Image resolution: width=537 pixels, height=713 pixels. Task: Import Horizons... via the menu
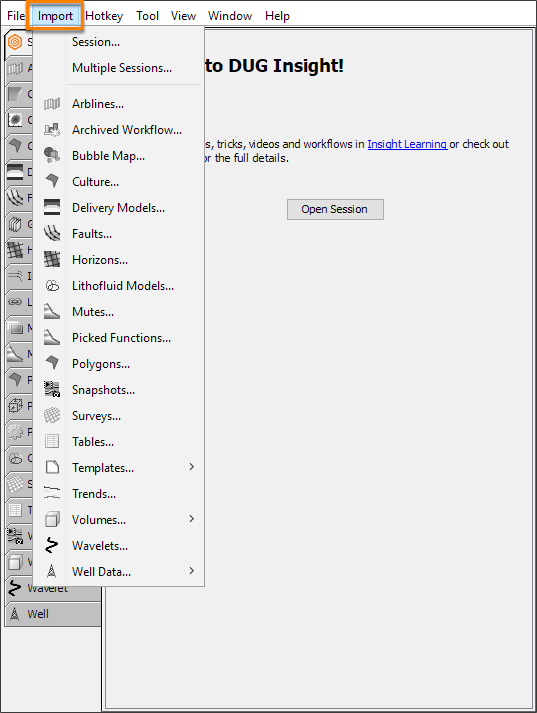[118, 260]
